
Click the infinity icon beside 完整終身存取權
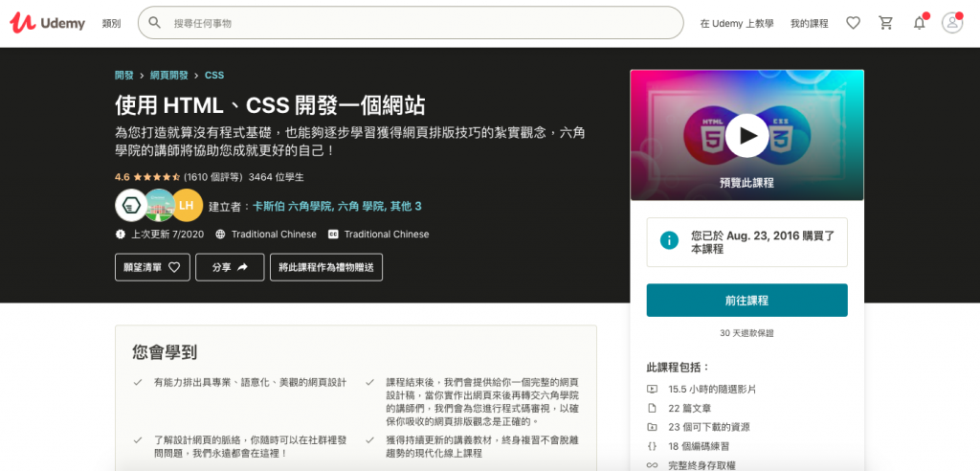(652, 465)
